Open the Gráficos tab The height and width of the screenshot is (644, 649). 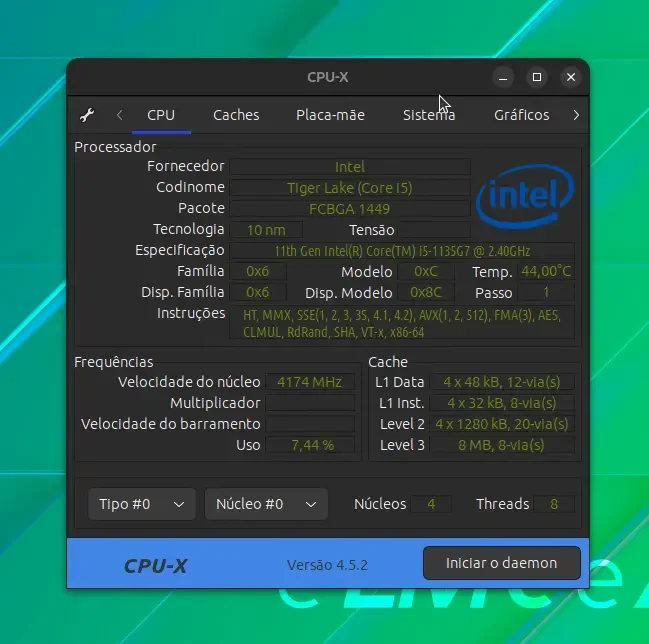click(x=522, y=115)
